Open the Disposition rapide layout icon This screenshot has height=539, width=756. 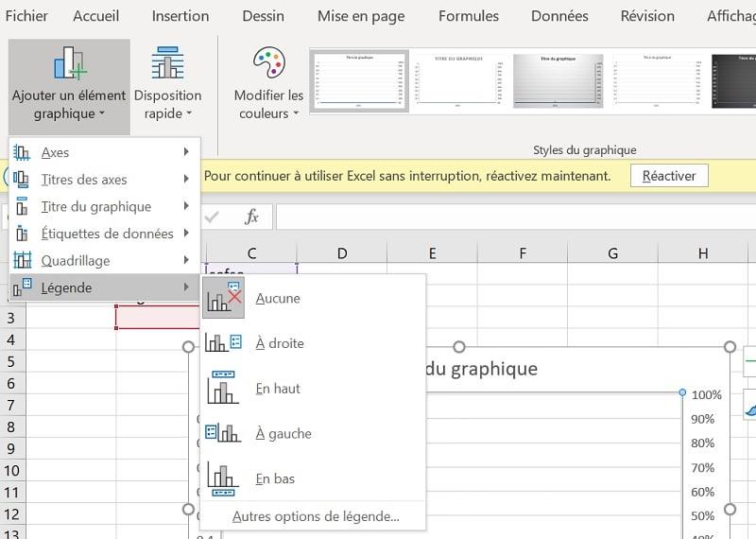(x=167, y=64)
